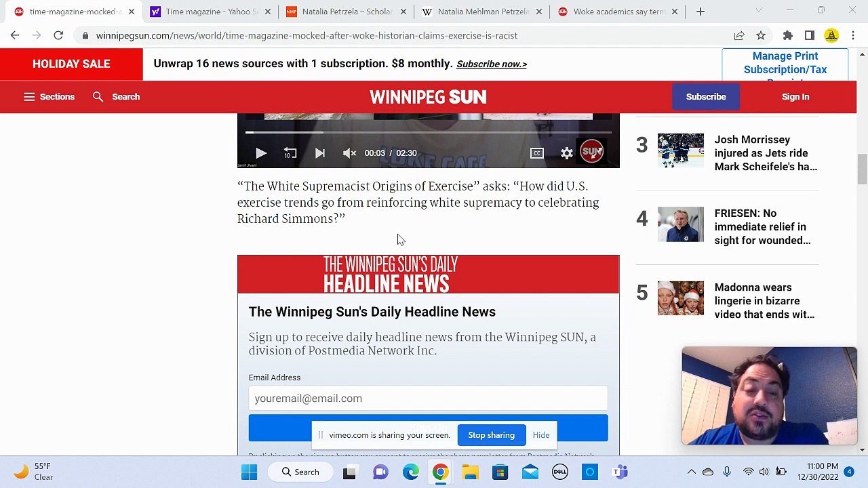Go back to the previous page
The height and width of the screenshot is (488, 868).
15,35
